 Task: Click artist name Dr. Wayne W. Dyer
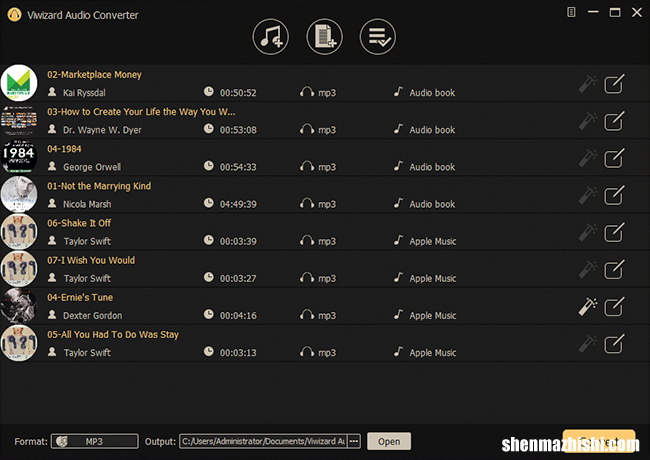[102, 130]
